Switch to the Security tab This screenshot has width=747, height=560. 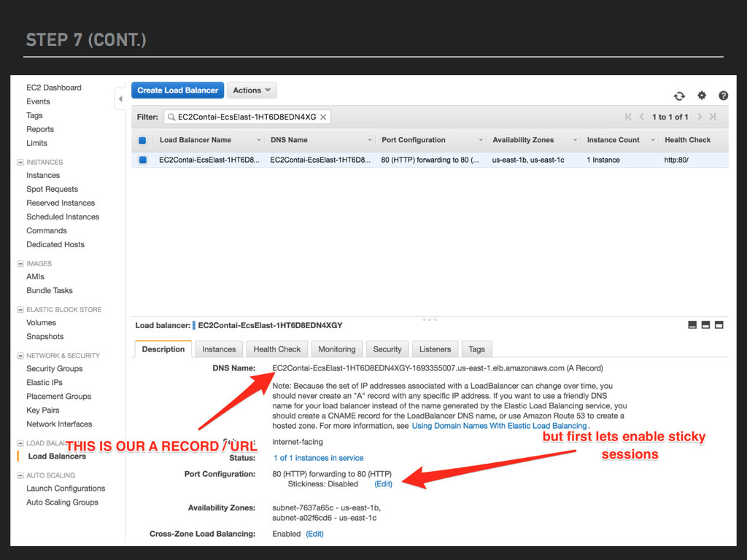[387, 349]
